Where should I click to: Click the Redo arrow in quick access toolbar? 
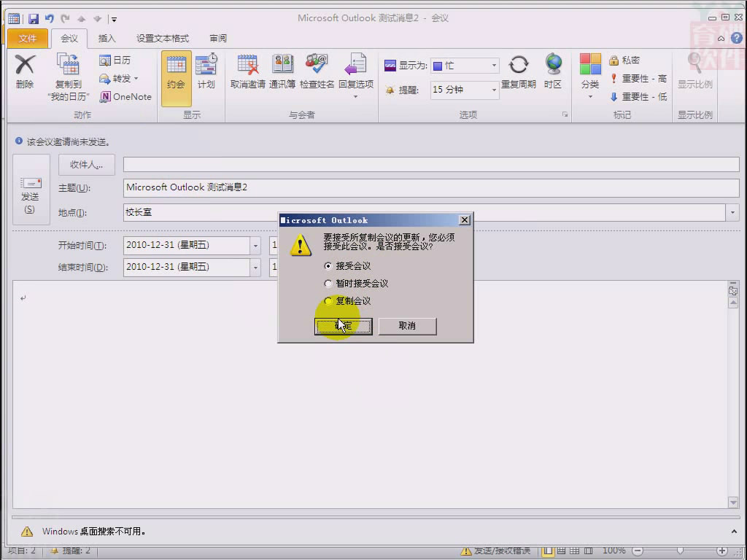[65, 19]
